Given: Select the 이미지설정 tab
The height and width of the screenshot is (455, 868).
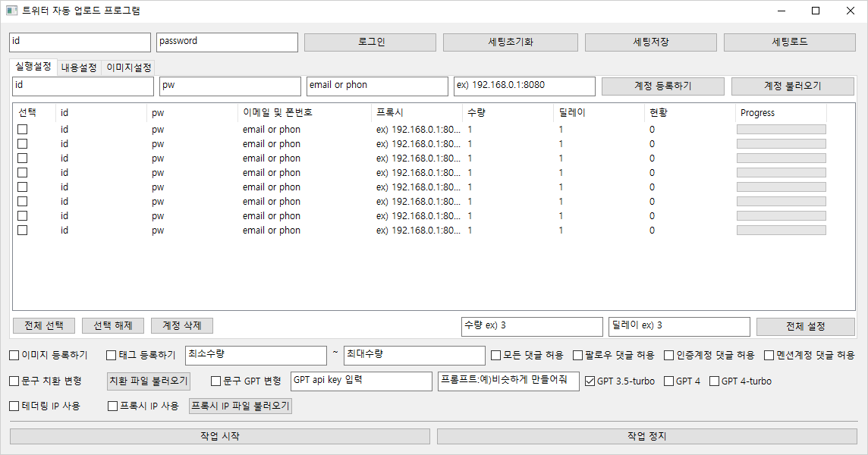Looking at the screenshot, I should (128, 67).
